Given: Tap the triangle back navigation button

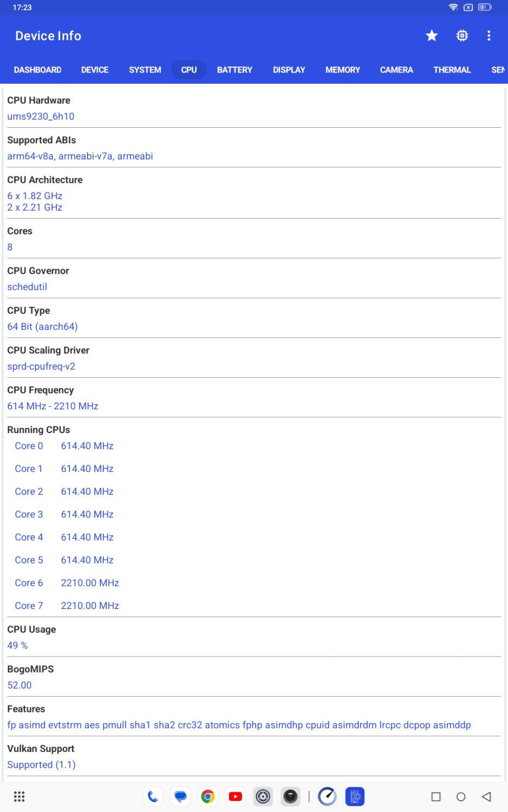Looking at the screenshot, I should (486, 797).
